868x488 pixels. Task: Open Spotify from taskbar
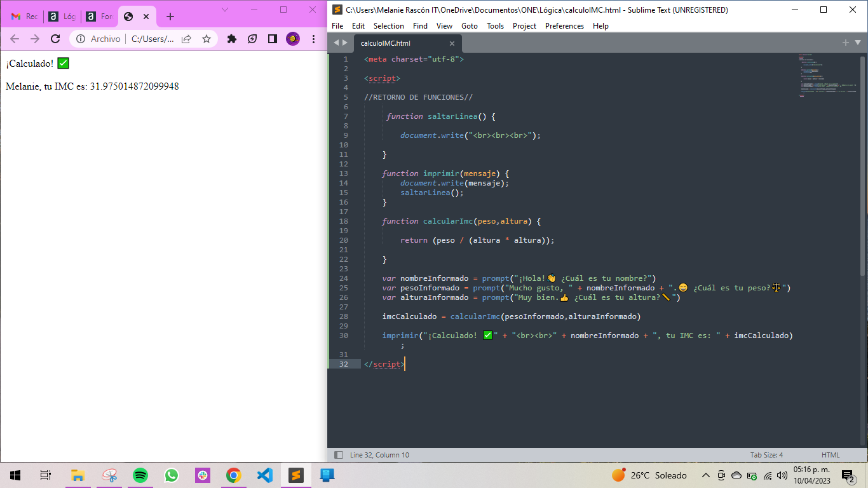click(x=140, y=475)
